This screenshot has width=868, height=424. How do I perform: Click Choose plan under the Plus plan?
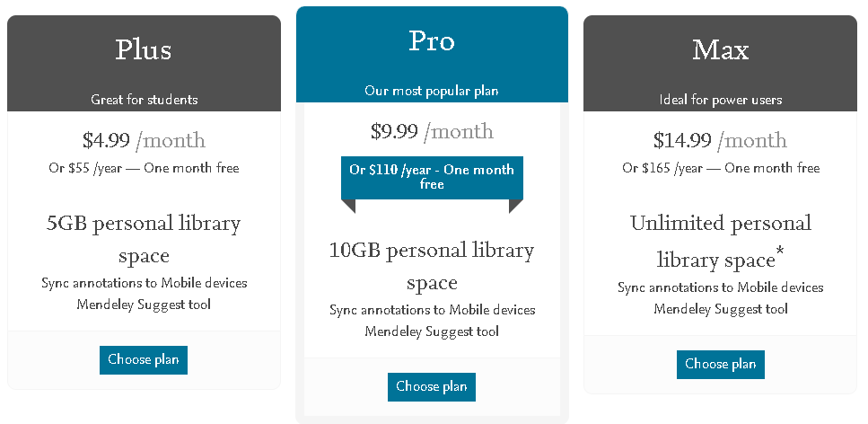tap(144, 359)
